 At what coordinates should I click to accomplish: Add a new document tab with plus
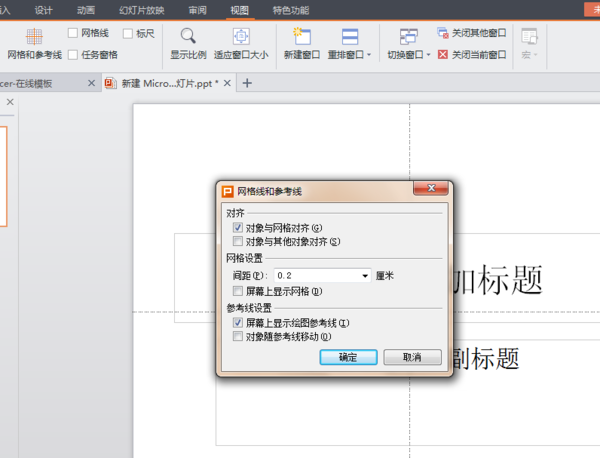[x=247, y=83]
